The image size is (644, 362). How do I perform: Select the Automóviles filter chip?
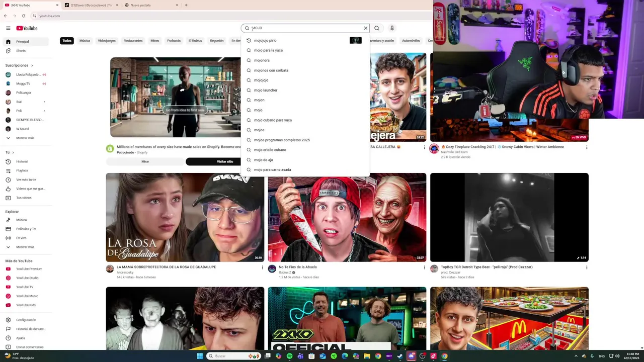[x=411, y=41]
